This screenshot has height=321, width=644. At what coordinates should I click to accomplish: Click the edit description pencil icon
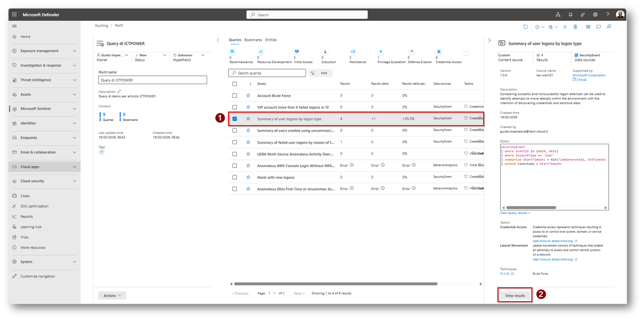119,92
